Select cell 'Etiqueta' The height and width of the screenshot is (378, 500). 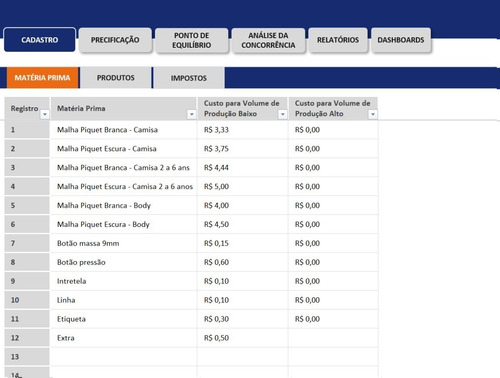[124, 319]
